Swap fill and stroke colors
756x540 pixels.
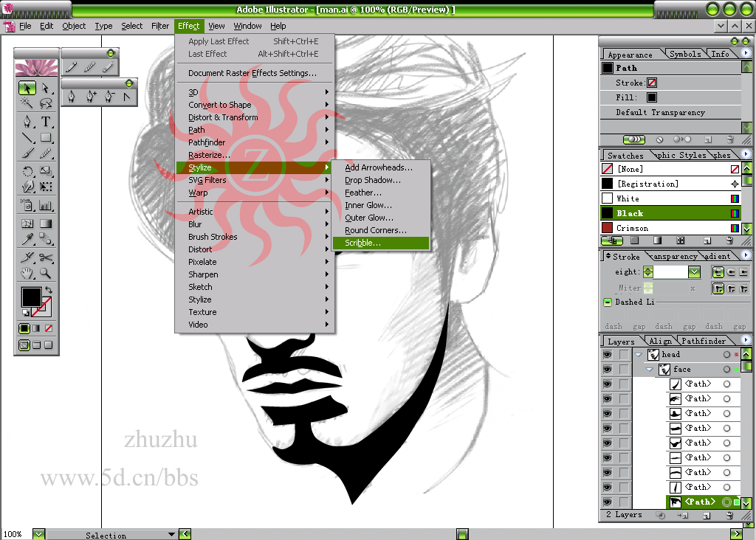(48, 290)
